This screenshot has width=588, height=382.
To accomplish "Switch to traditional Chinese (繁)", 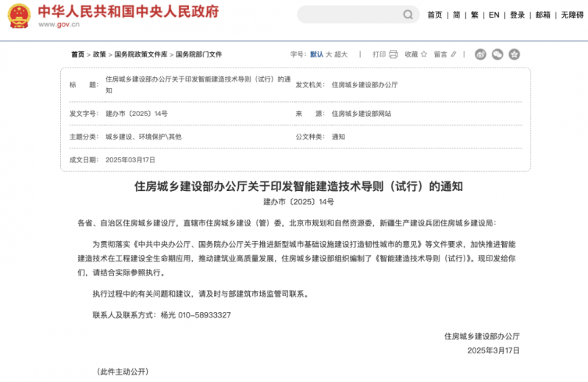I will (475, 15).
